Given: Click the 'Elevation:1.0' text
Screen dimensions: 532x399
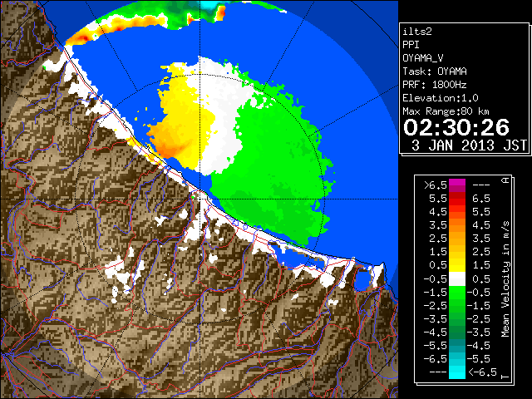Looking at the screenshot, I should point(441,98).
